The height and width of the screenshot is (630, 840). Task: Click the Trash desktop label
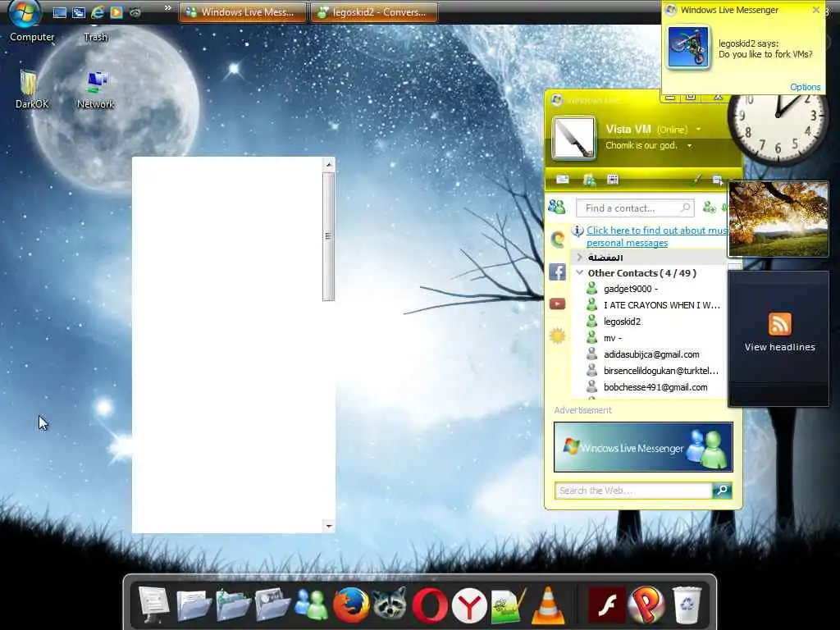click(x=95, y=37)
